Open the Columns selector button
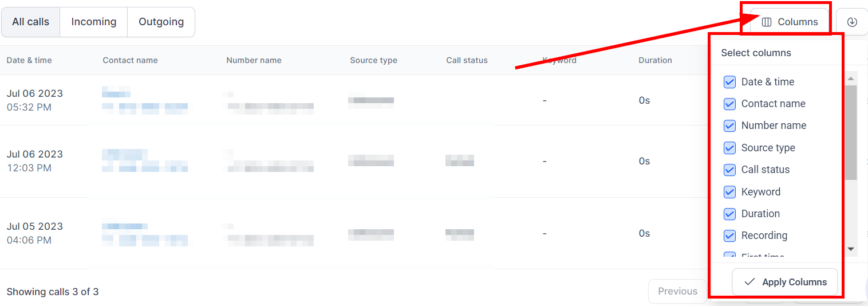The height and width of the screenshot is (306, 868). [790, 22]
